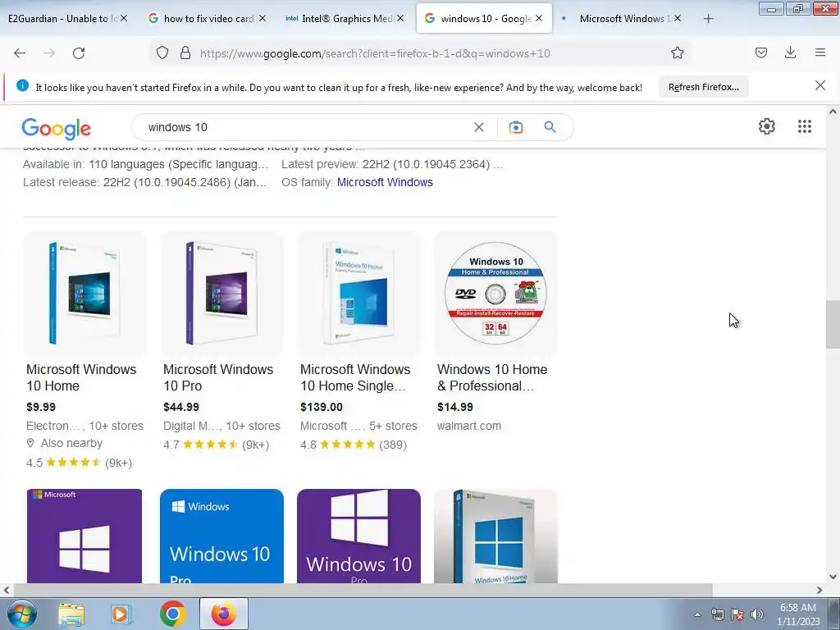Click the Refresh Firefox button

pyautogui.click(x=703, y=87)
